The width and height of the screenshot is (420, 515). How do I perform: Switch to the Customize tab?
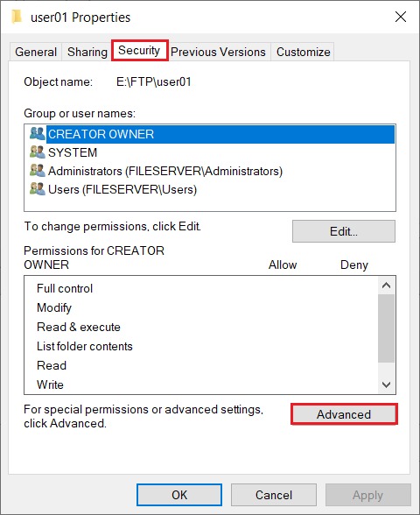point(303,52)
